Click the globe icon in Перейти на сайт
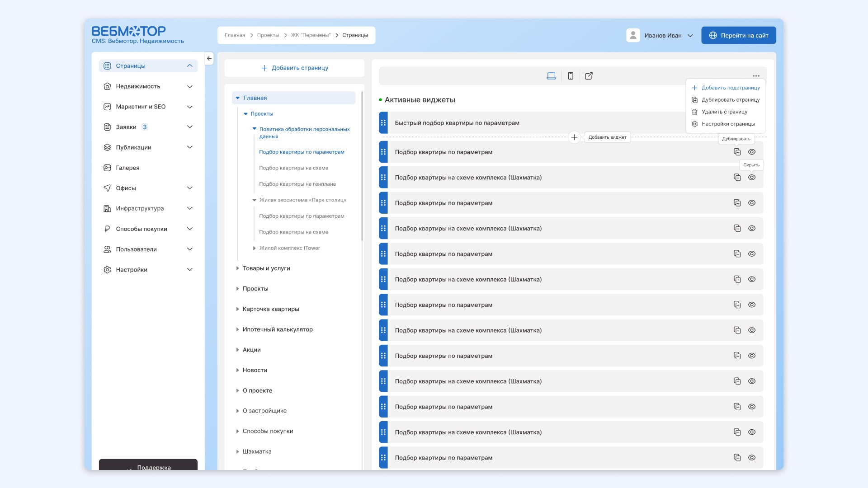This screenshot has width=868, height=488. (x=713, y=35)
